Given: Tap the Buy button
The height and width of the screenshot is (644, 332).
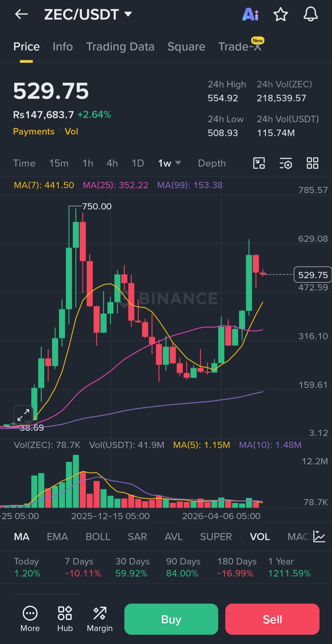Looking at the screenshot, I should [x=171, y=619].
